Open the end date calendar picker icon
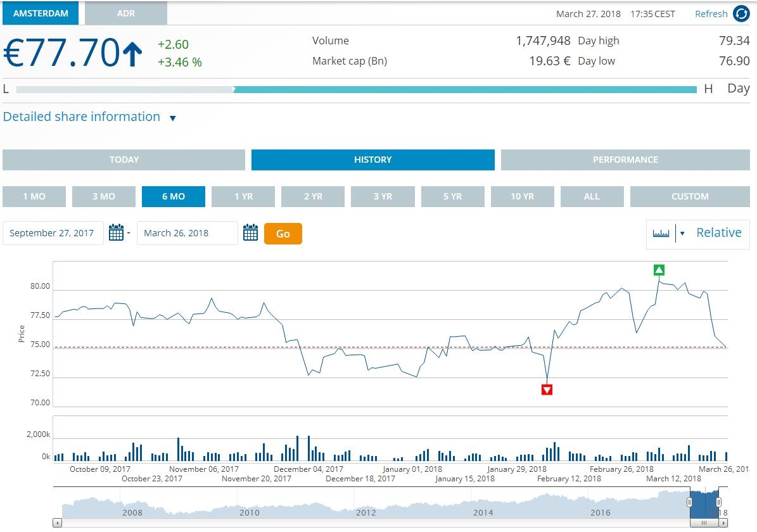The height and width of the screenshot is (532, 757). pos(250,233)
